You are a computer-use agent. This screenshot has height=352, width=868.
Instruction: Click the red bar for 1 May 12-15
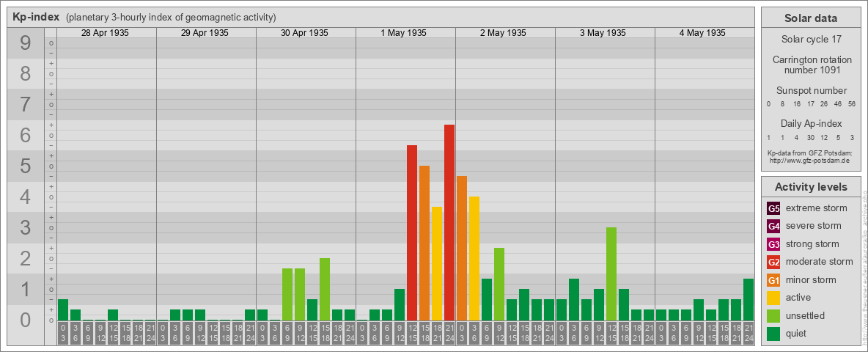pos(412,232)
